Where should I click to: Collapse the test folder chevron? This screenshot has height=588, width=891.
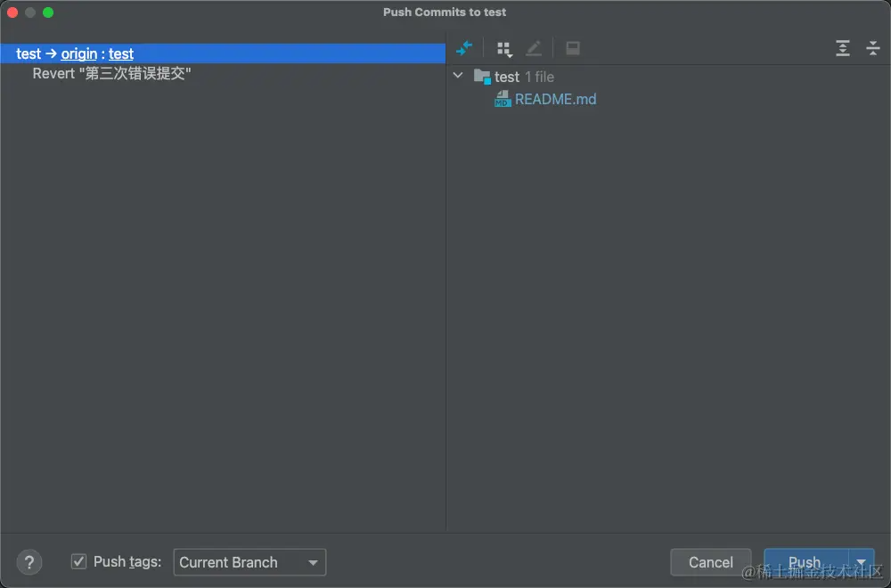[458, 76]
